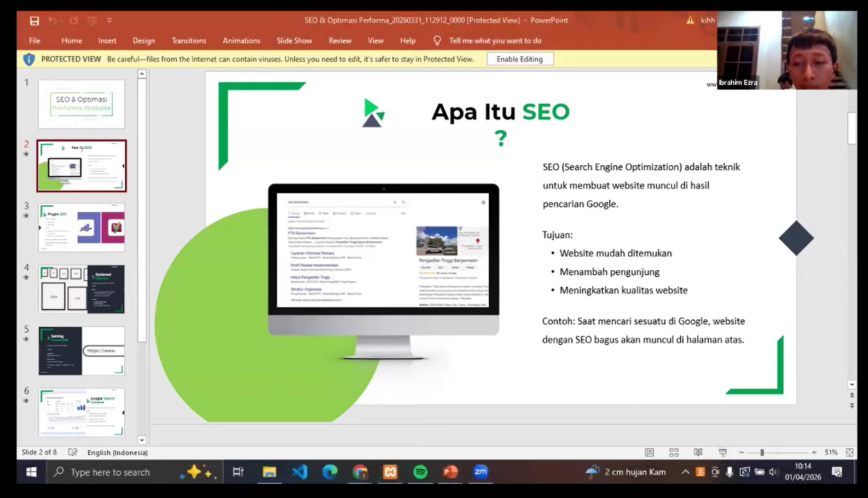Expand Customize Quick Access Toolbar dropdown
The image size is (868, 498).
click(x=109, y=21)
